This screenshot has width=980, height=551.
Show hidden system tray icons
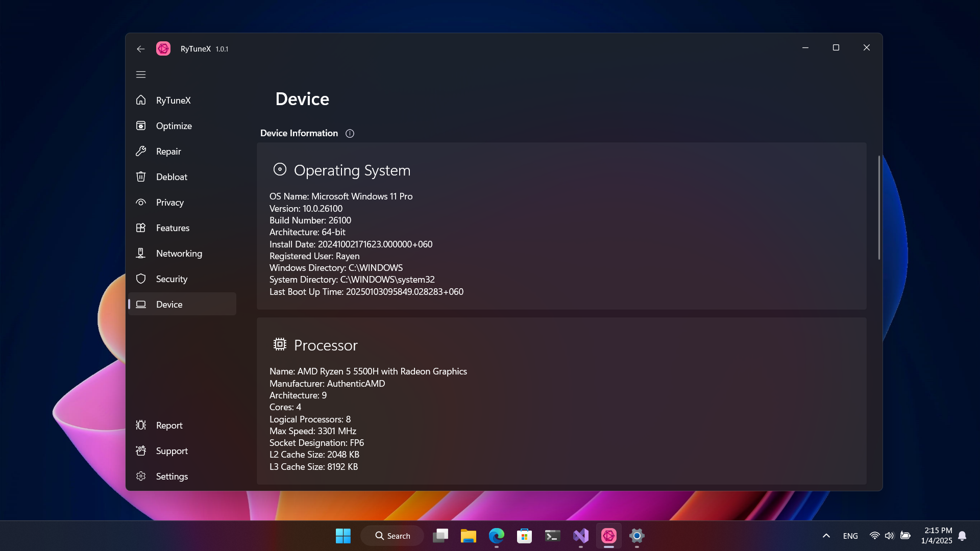coord(826,536)
